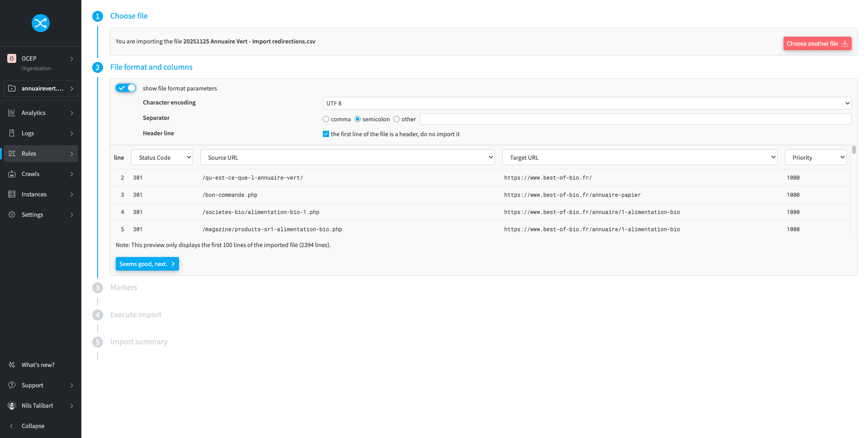Viewport: 868px width, 438px height.
Task: Click the redirection.io shuffle logo
Action: click(x=41, y=23)
